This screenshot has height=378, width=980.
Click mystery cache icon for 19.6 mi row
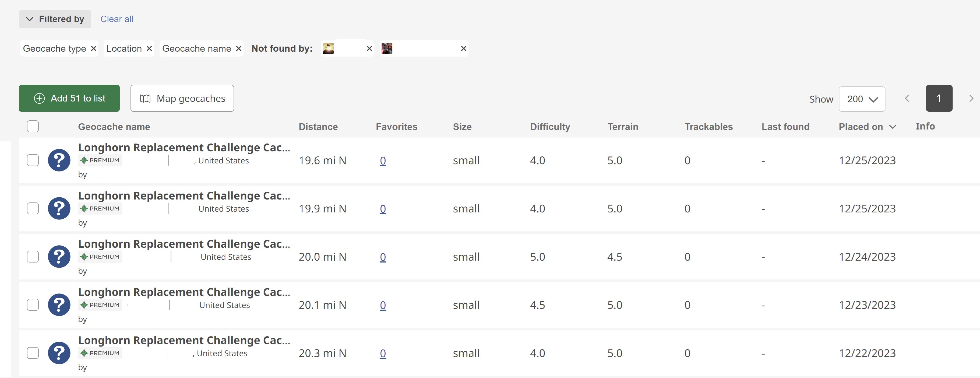click(x=59, y=160)
